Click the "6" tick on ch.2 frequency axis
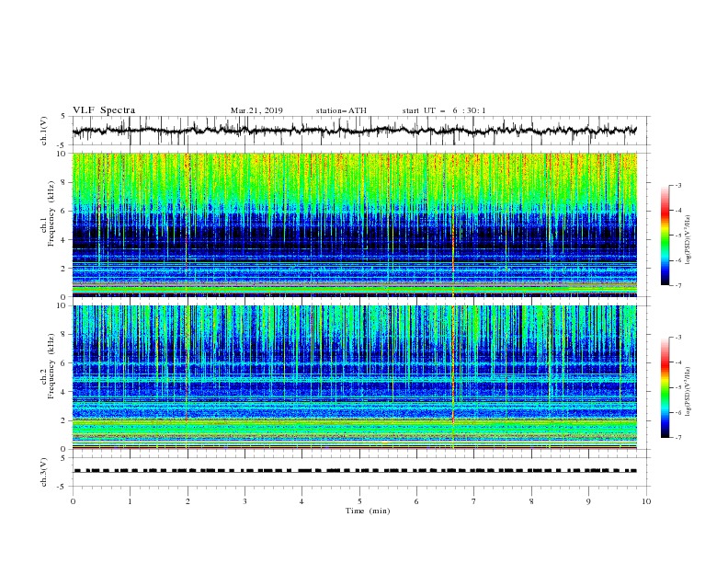 [65, 363]
